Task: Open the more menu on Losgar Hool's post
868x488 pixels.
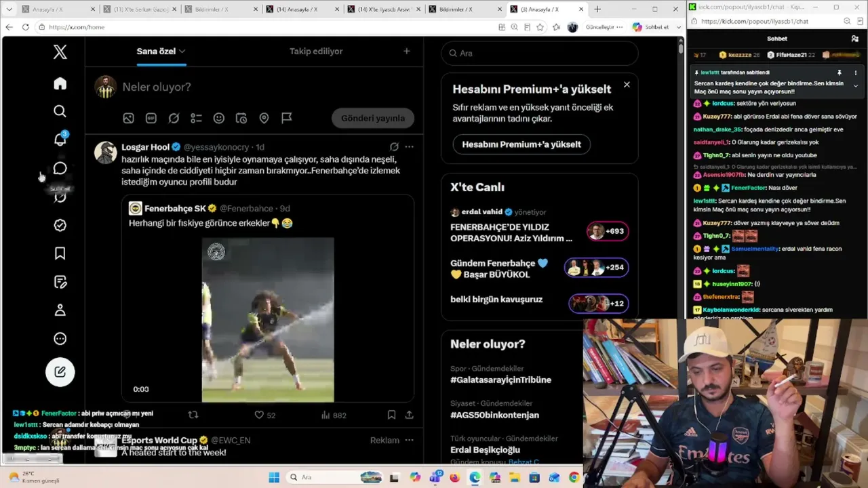Action: point(409,146)
